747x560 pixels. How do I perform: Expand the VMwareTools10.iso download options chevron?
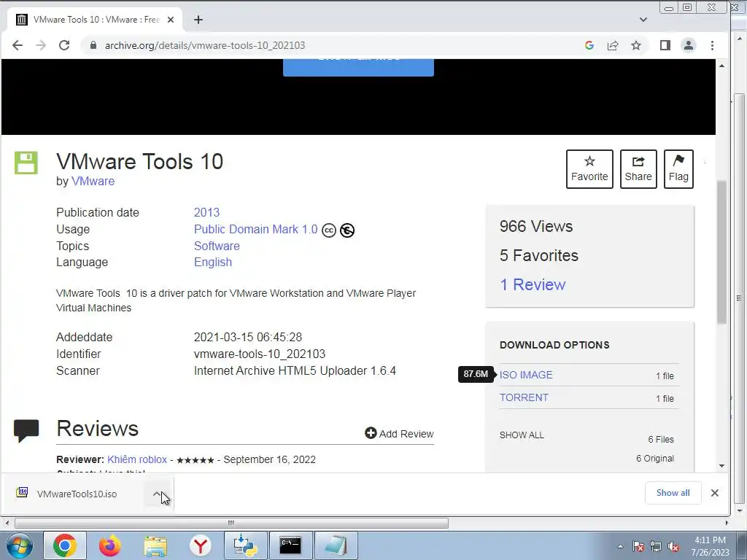[158, 494]
